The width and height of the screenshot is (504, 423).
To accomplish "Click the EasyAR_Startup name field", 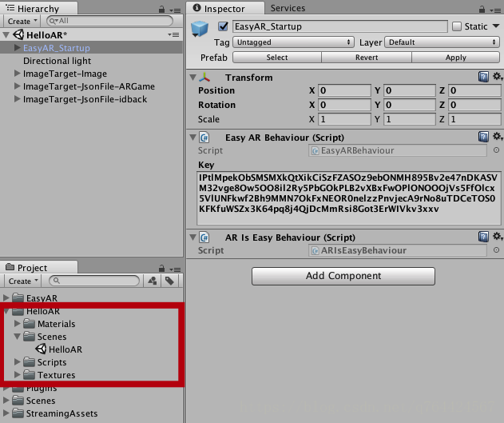I will (340, 26).
